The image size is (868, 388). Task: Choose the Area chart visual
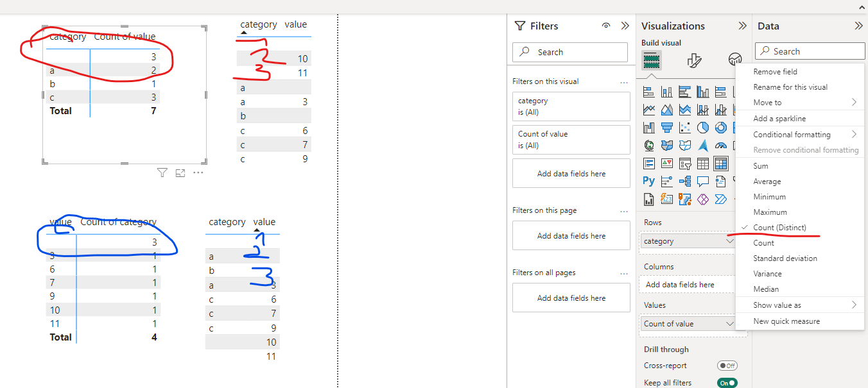coord(666,110)
